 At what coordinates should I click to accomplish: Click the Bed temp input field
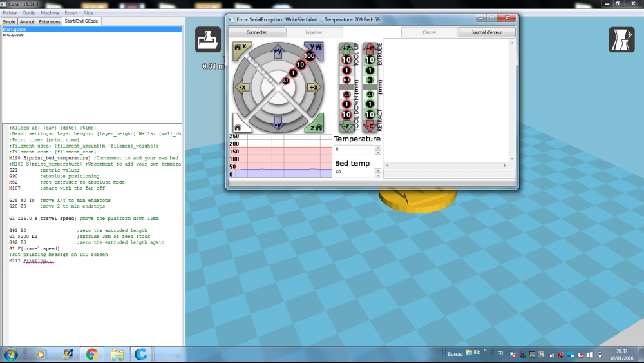[x=354, y=172]
